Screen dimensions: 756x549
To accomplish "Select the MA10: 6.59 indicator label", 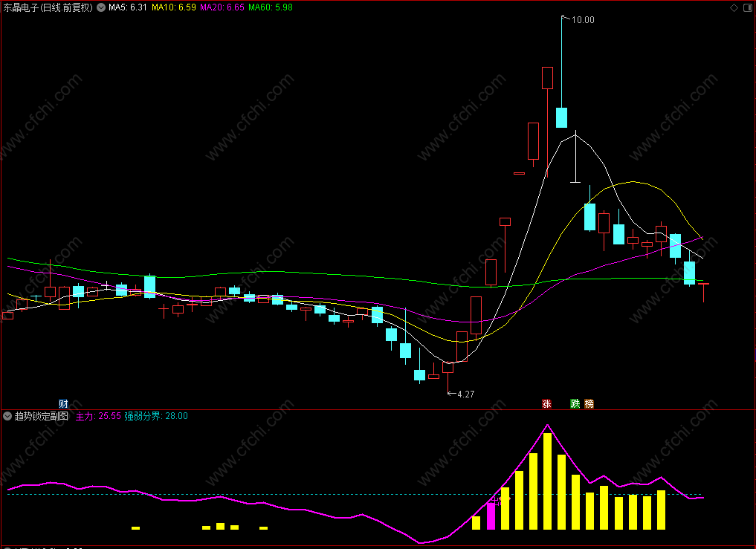I will pos(173,7).
